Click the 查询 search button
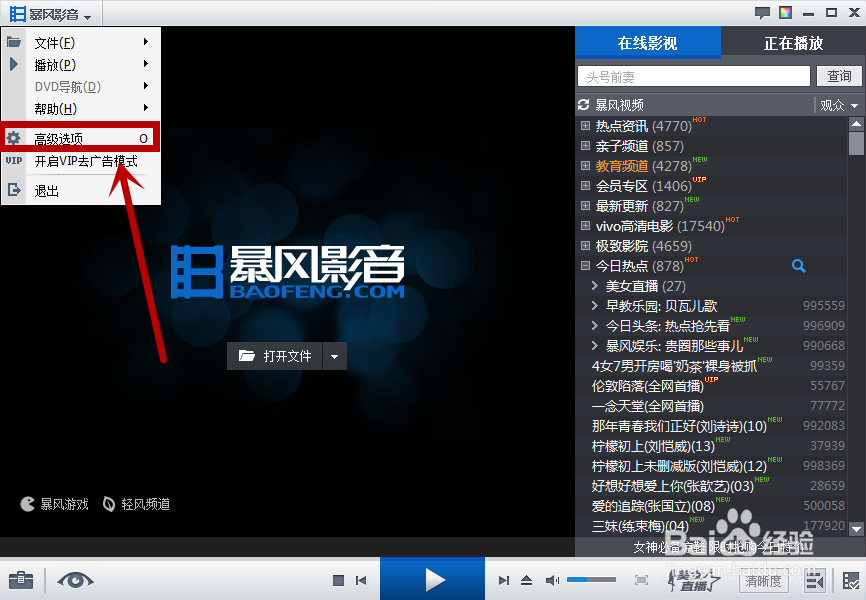 coord(839,76)
